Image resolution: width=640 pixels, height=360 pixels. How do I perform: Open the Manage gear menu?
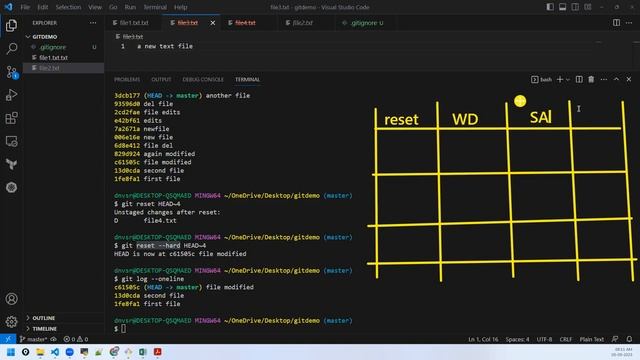coord(11,322)
